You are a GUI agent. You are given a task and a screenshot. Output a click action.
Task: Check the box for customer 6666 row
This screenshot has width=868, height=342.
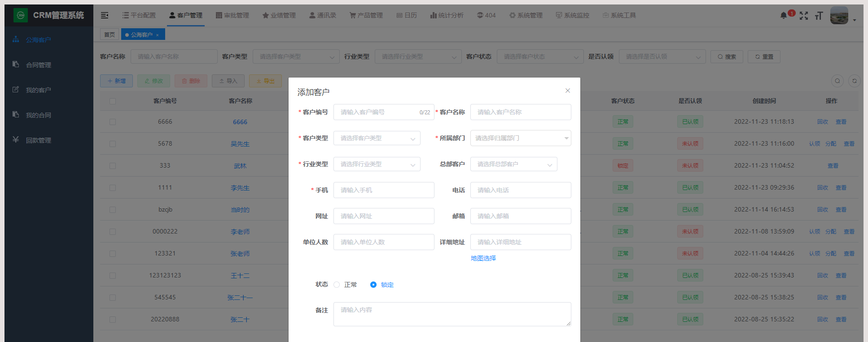(113, 122)
